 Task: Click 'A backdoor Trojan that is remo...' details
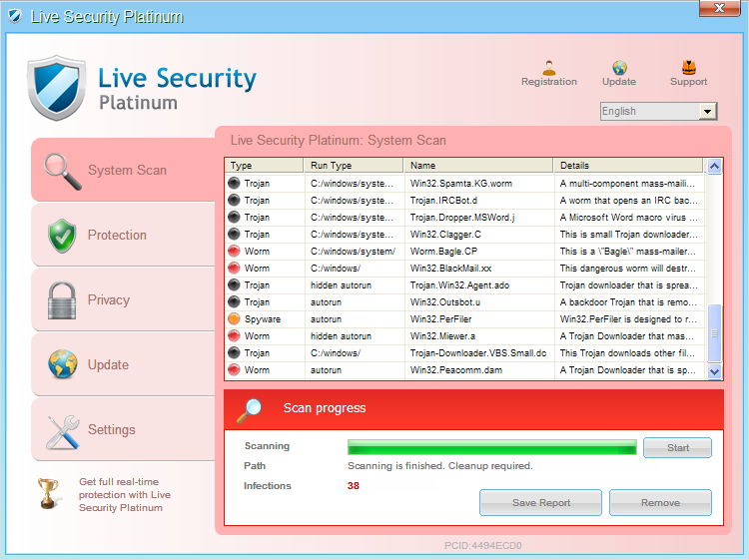[x=628, y=302]
